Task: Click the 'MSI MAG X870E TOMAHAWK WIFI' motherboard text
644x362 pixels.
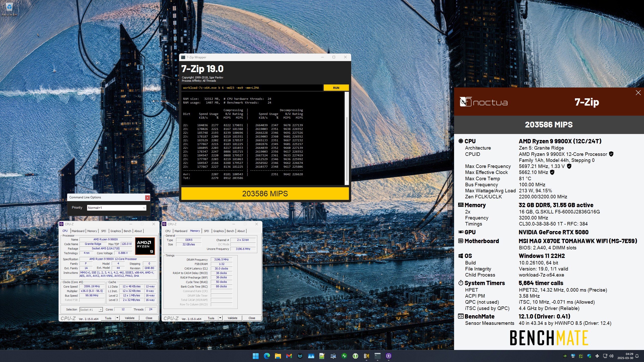Action: (578, 241)
